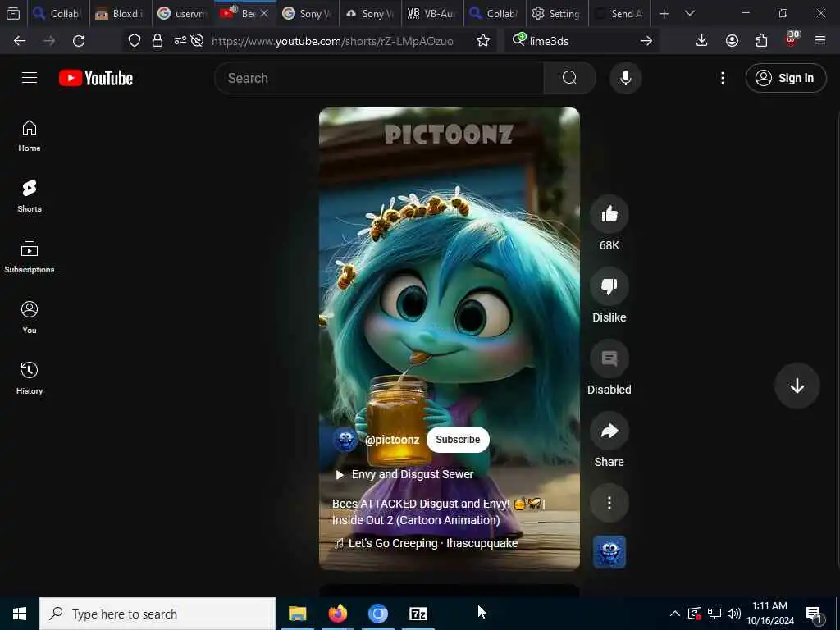
Task: Focus the YouTube Search field
Action: 380,78
